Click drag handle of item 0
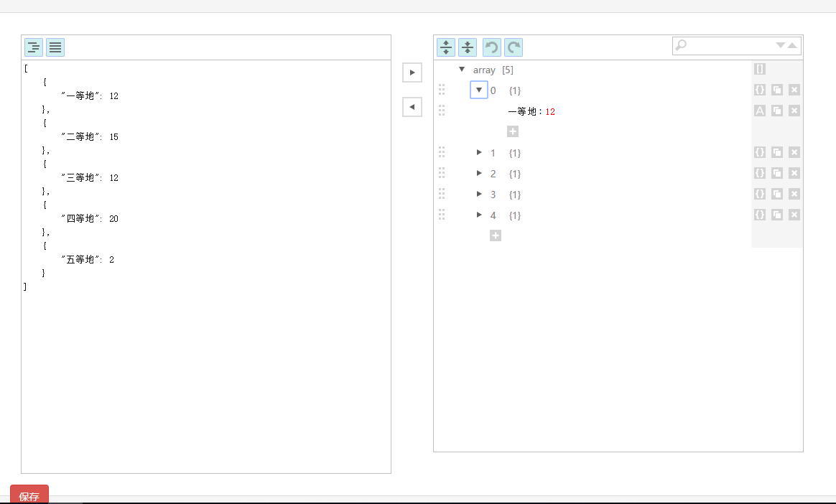 click(x=442, y=90)
